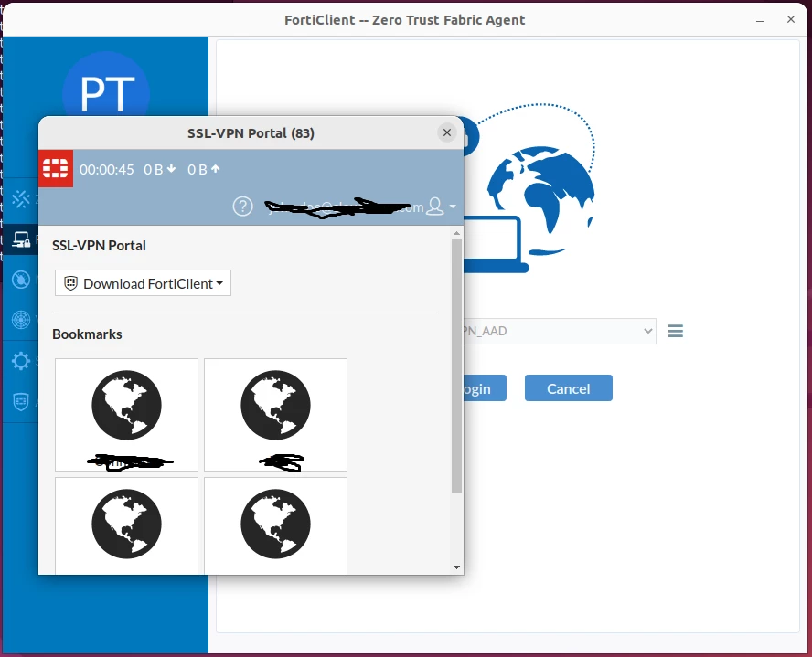Click the Login button in FortiClient
The height and width of the screenshot is (657, 812).
[x=485, y=388]
